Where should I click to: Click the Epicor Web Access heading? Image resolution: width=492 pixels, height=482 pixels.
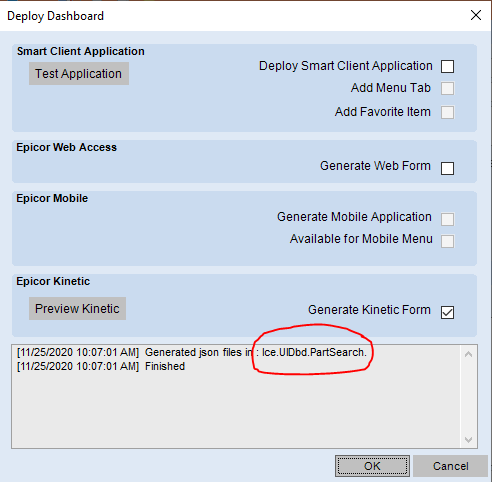(x=66, y=147)
